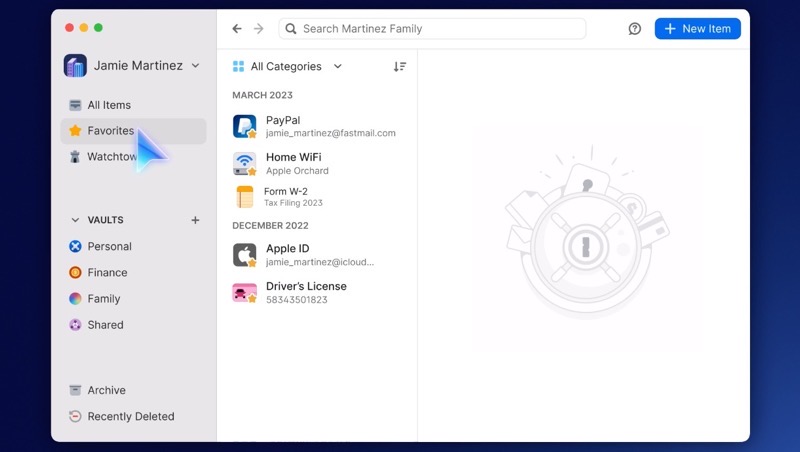Image resolution: width=800 pixels, height=452 pixels.
Task: Expand the All Categories filter dropdown
Action: coord(287,66)
